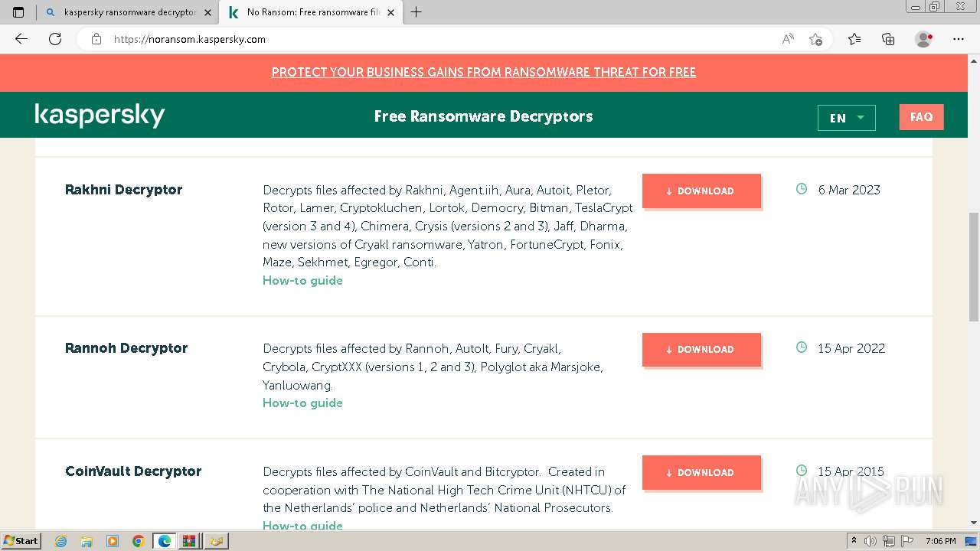Click the Rakhni Decryptor title
The width and height of the screenshot is (980, 551).
[124, 190]
